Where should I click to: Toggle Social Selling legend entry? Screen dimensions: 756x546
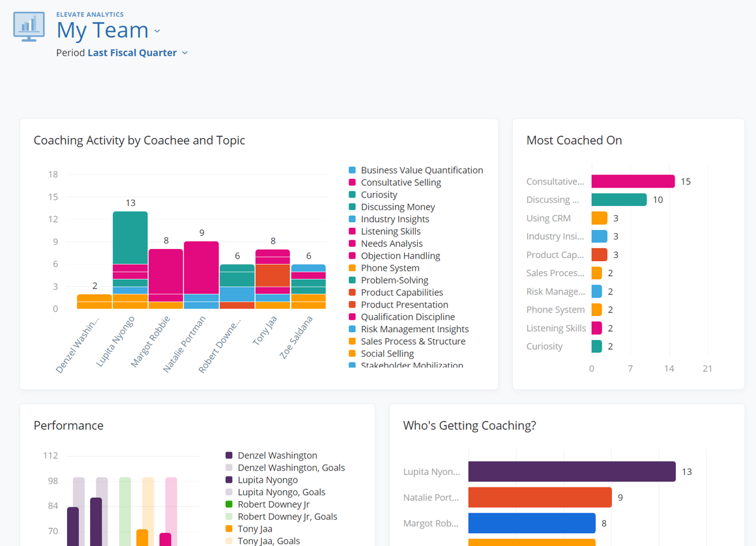coord(381,353)
